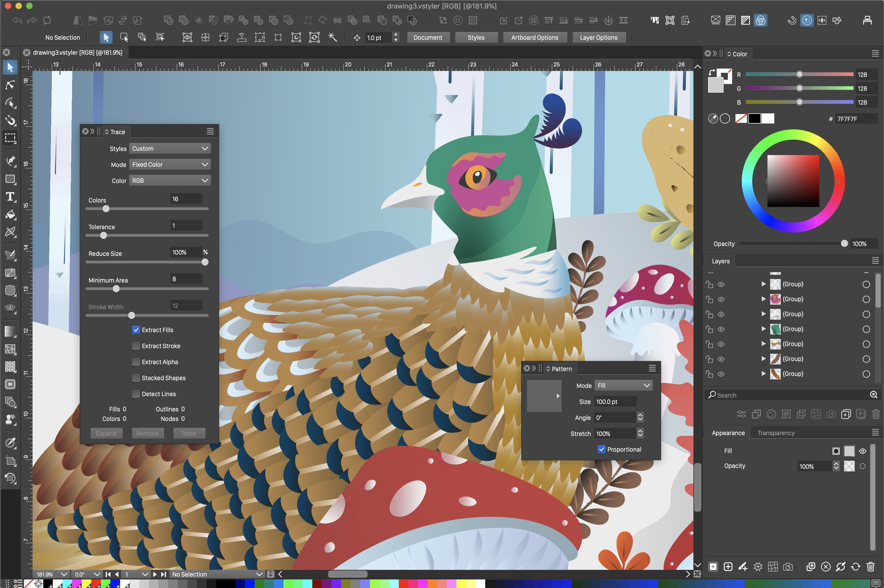Click the hex color field 7F7F7F
Screen dimensions: 884x588
click(x=856, y=119)
